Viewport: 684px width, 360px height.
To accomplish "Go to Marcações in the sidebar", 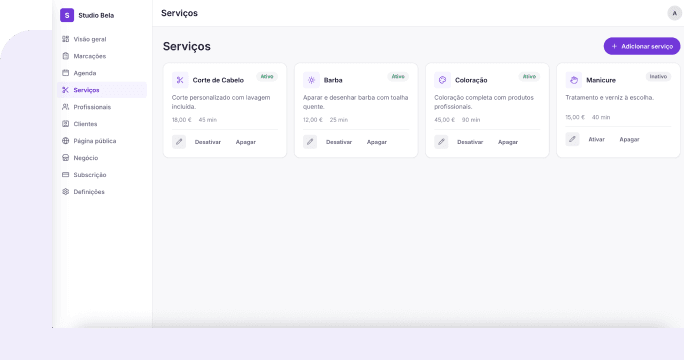I will 102,56.
